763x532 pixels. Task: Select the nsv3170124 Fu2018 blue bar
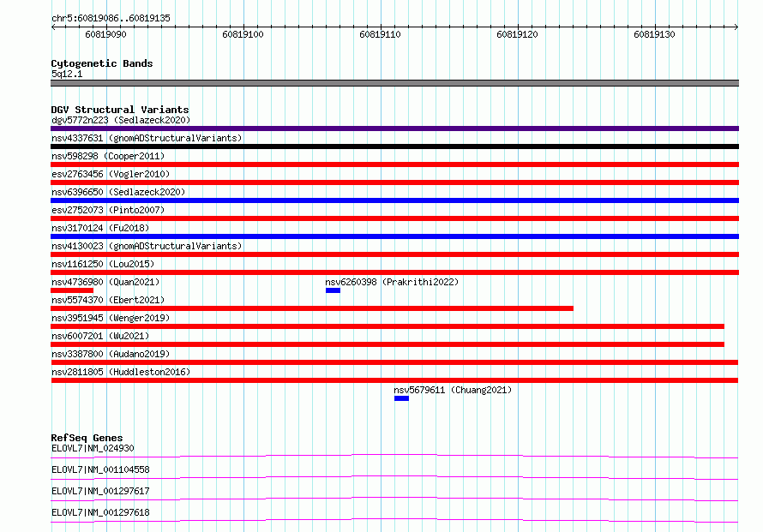pos(394,236)
